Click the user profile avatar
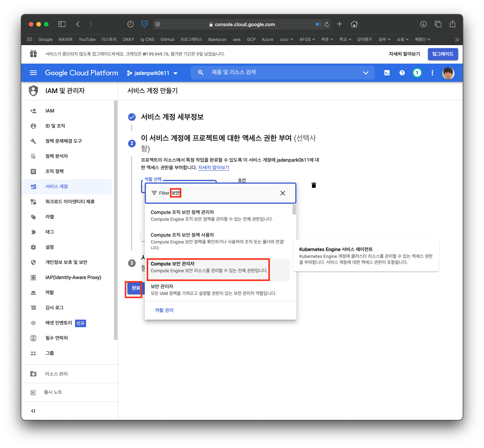 448,73
